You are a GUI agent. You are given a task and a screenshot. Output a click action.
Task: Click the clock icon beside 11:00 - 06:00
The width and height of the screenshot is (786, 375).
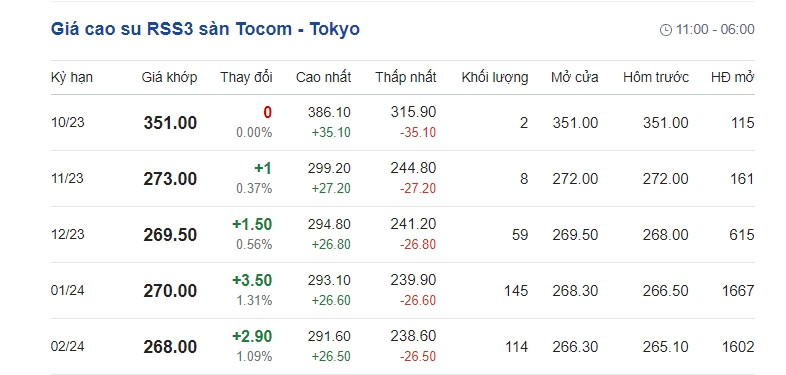666,30
